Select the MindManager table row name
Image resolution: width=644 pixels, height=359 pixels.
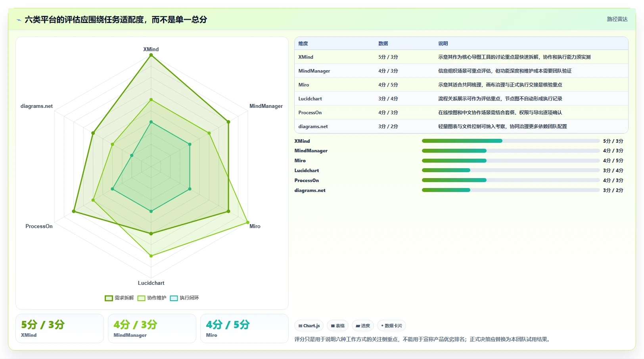click(x=314, y=71)
